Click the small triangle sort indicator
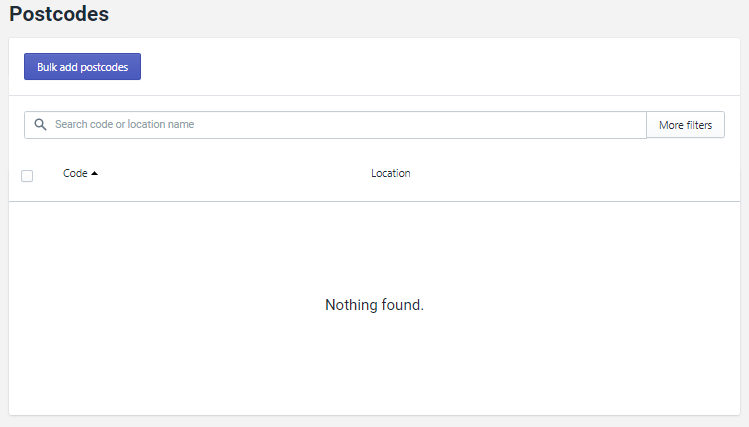This screenshot has width=749, height=427. (x=94, y=174)
